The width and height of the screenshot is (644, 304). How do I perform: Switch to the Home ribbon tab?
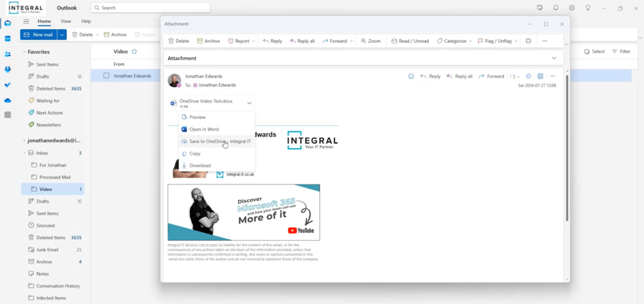point(45,21)
